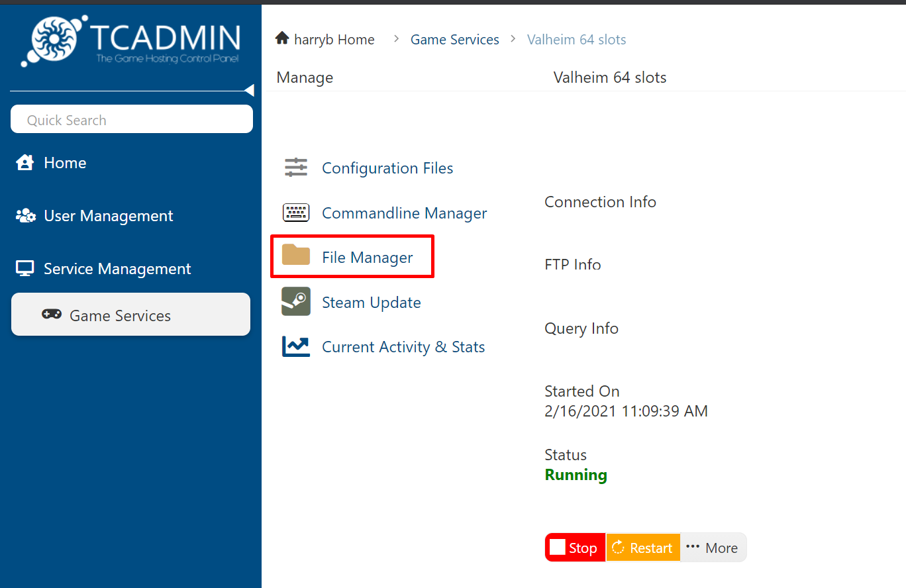Open the Commandline Manager link
Image resolution: width=906 pixels, height=588 pixels.
point(404,213)
